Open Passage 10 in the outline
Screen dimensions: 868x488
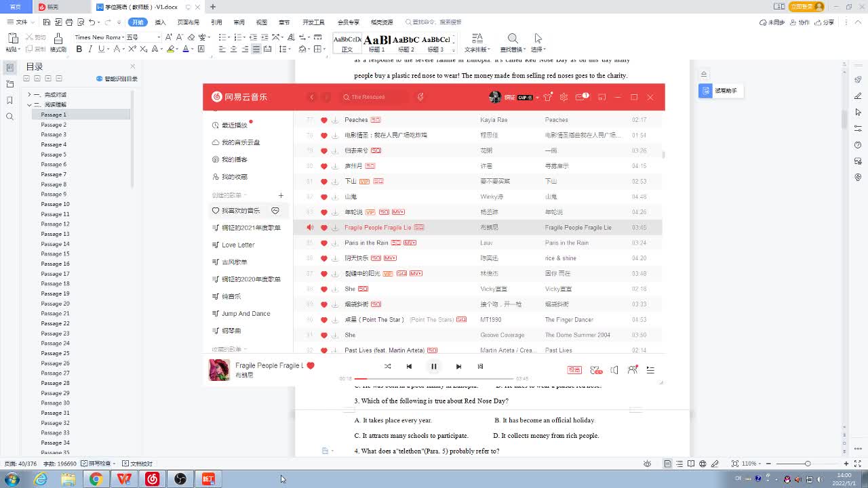(x=55, y=204)
